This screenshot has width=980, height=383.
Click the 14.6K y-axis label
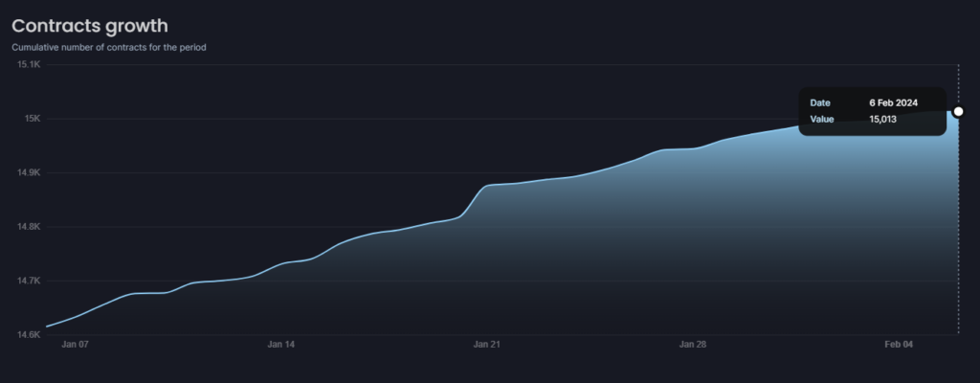(x=28, y=335)
